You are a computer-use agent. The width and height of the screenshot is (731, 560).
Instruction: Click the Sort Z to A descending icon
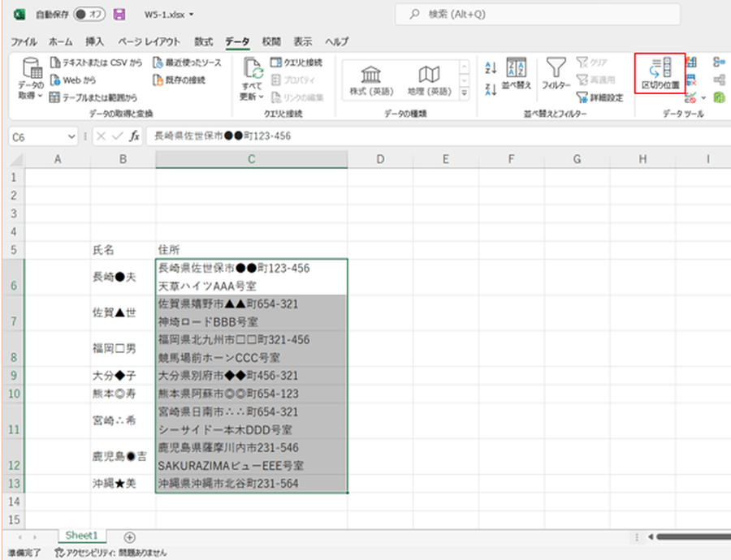(491, 89)
